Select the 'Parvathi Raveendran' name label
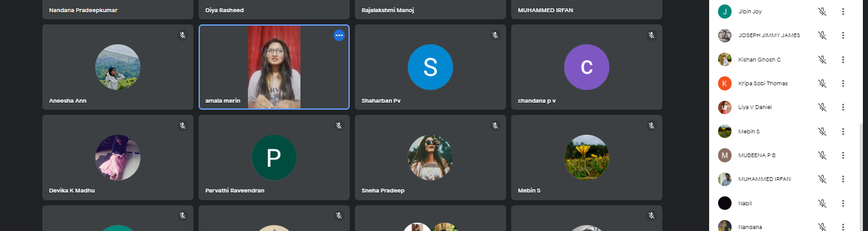This screenshot has height=231, width=868. 235,191
